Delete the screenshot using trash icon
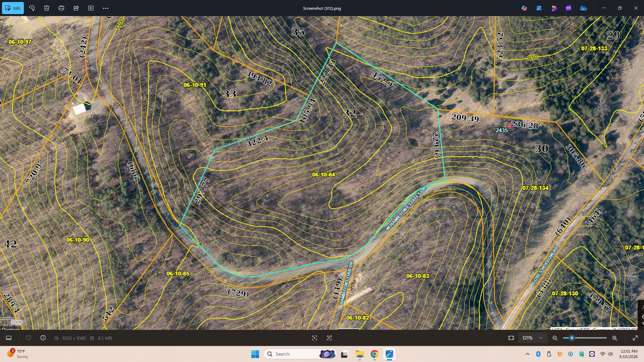The height and width of the screenshot is (362, 644). 47,8
